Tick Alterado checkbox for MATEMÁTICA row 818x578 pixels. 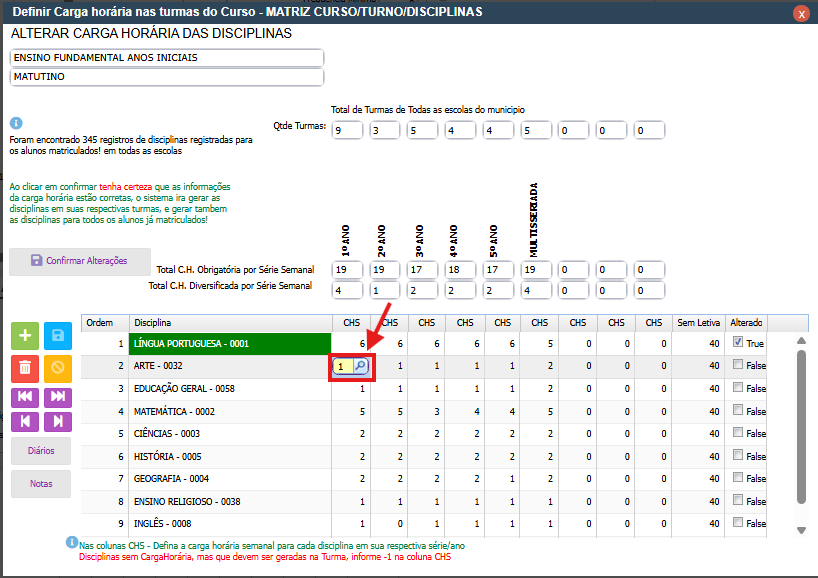(737, 409)
